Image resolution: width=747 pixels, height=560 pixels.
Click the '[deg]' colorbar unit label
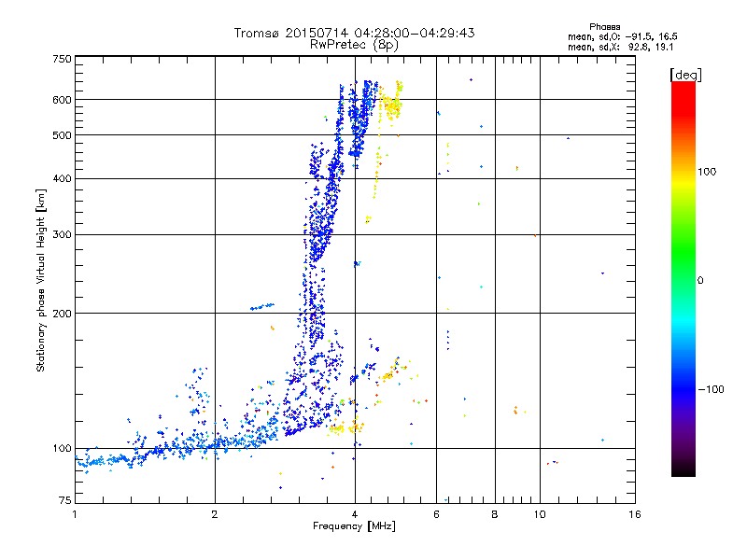tap(685, 75)
